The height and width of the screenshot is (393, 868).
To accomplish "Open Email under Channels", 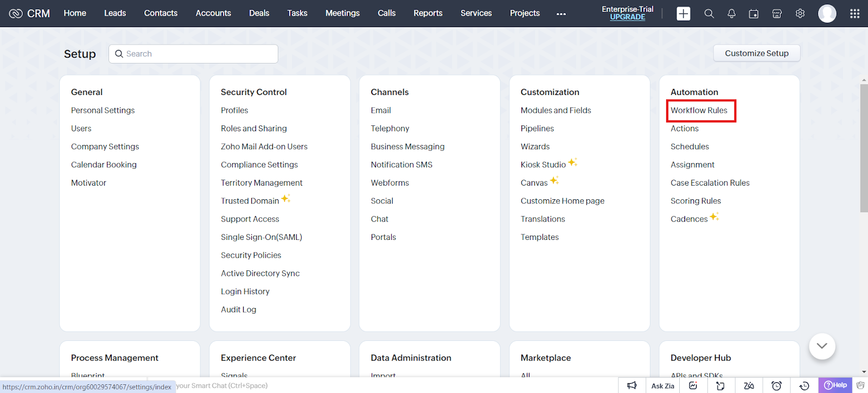I will 381,110.
